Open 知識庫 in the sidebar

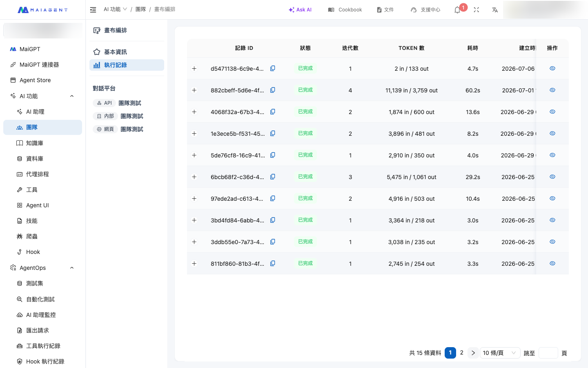click(42, 143)
